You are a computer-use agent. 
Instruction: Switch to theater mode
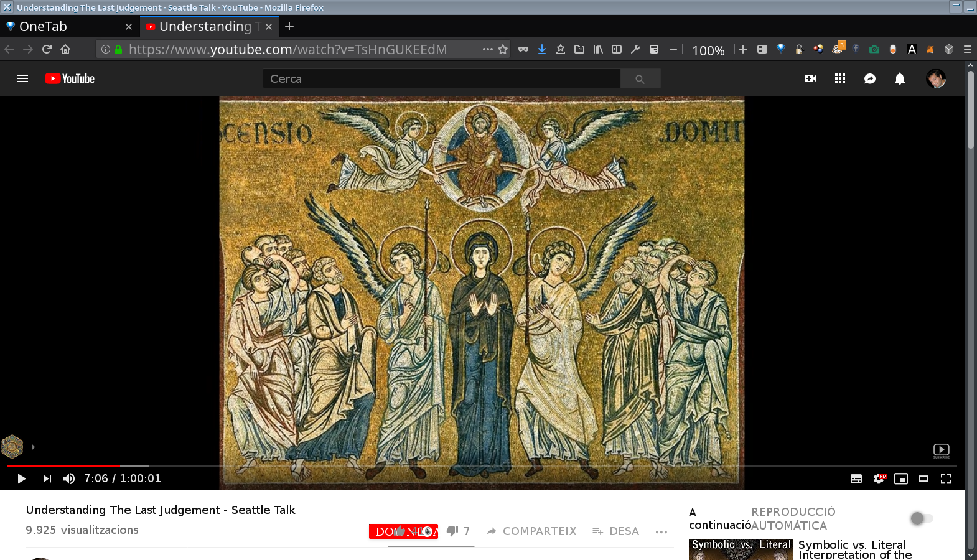click(x=923, y=478)
